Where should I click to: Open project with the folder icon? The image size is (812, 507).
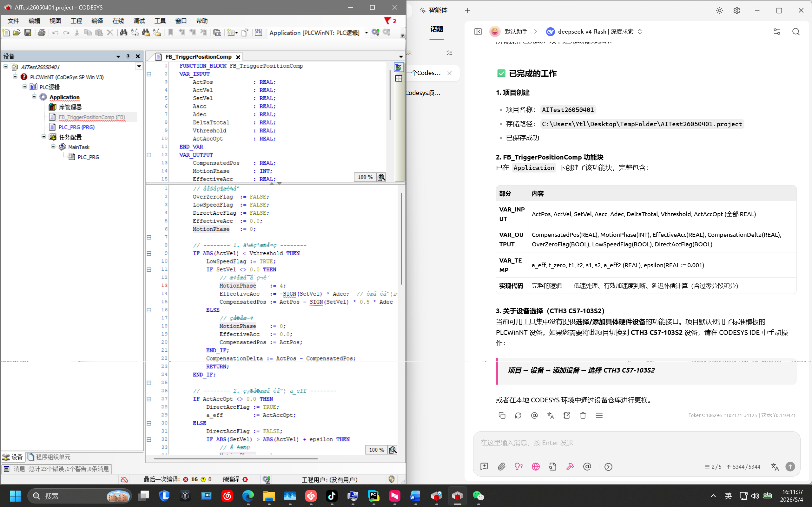[17, 33]
